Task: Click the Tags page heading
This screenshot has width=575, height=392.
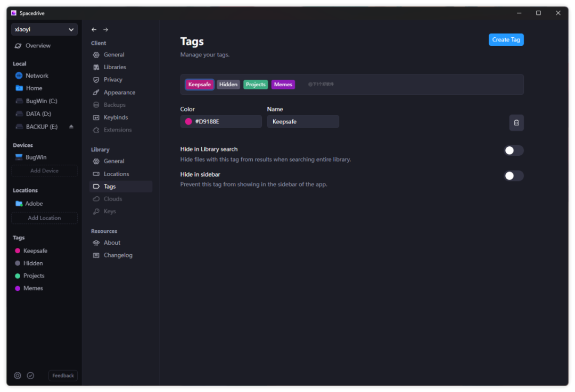Action: tap(192, 41)
